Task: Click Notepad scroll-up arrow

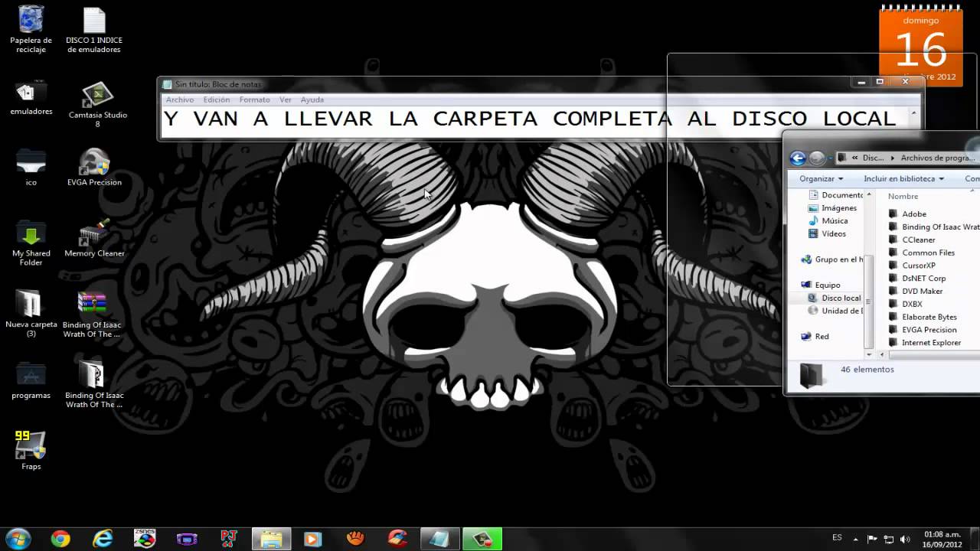Action: click(913, 113)
